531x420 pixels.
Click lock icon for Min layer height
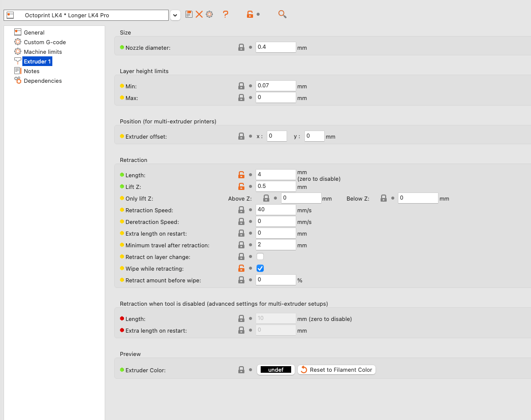[241, 86]
